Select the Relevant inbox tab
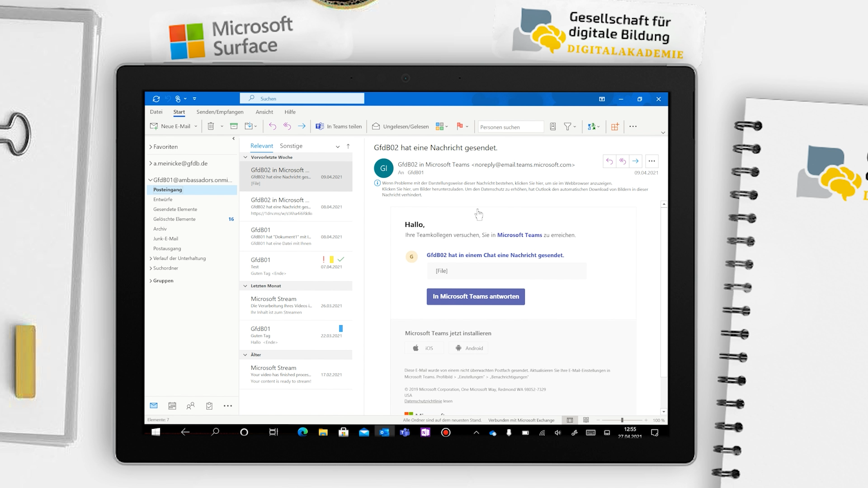This screenshot has height=488, width=868. pyautogui.click(x=262, y=146)
